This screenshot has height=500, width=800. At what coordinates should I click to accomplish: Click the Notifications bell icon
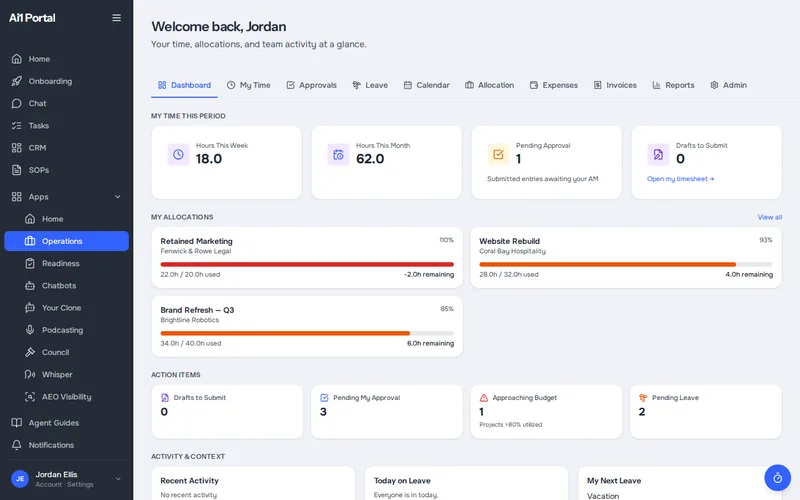point(17,445)
